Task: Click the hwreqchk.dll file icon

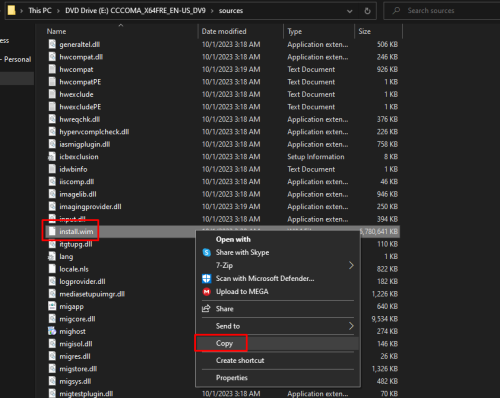Action: click(x=52, y=119)
